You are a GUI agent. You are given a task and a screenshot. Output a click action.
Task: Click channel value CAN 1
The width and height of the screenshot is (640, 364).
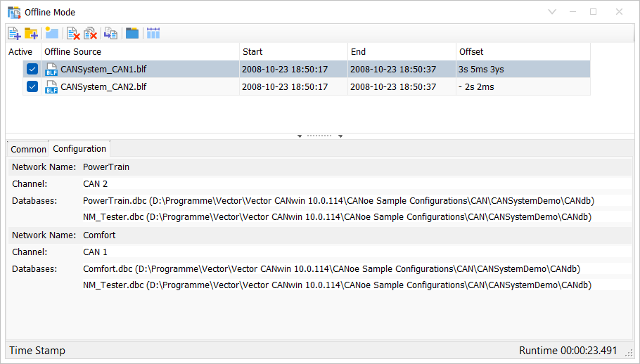pos(95,252)
